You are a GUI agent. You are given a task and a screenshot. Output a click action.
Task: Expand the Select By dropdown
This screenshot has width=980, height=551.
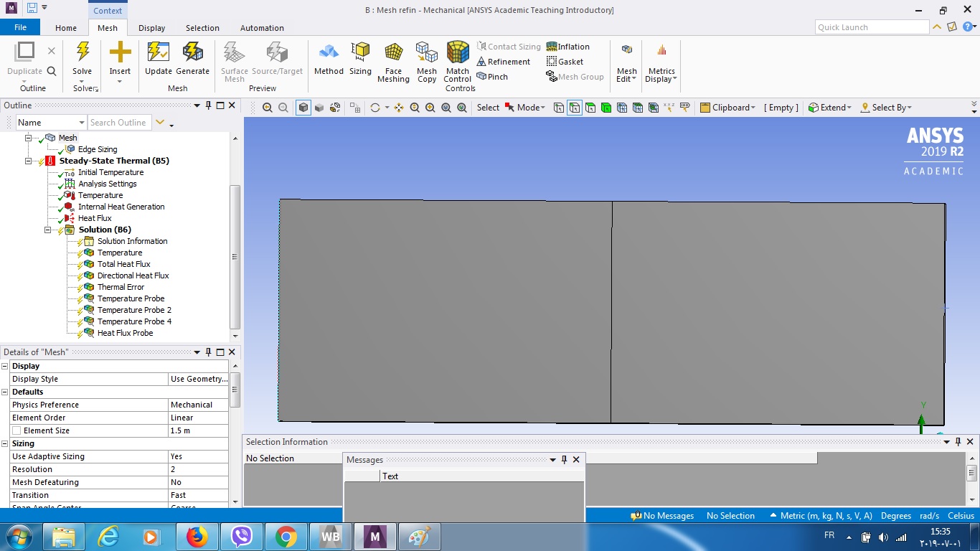pyautogui.click(x=887, y=108)
